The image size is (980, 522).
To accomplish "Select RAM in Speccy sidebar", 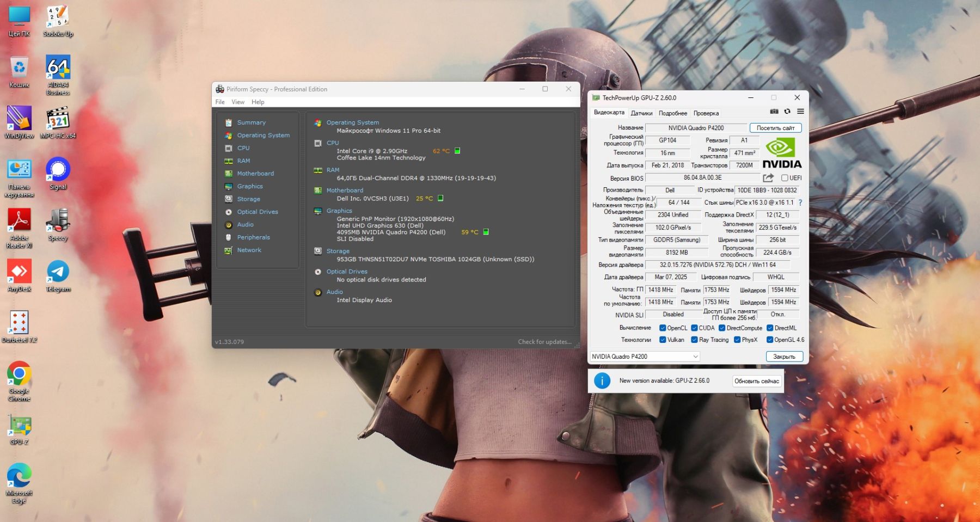I will click(244, 161).
